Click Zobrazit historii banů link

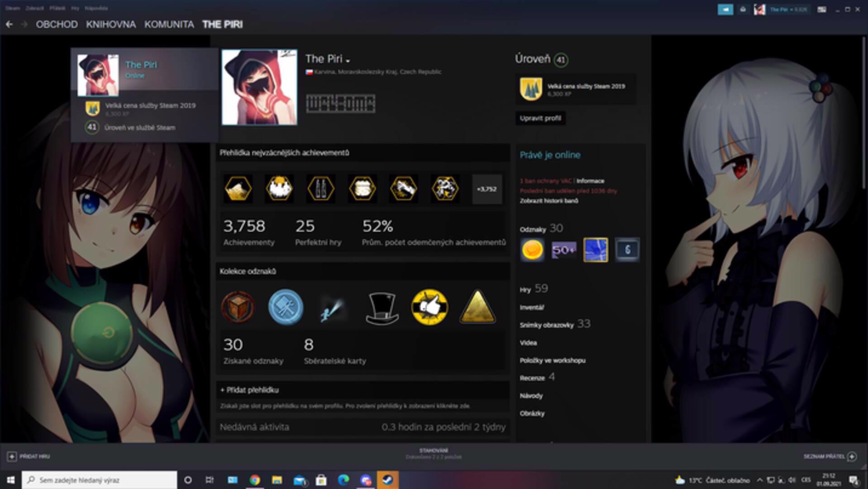(548, 201)
